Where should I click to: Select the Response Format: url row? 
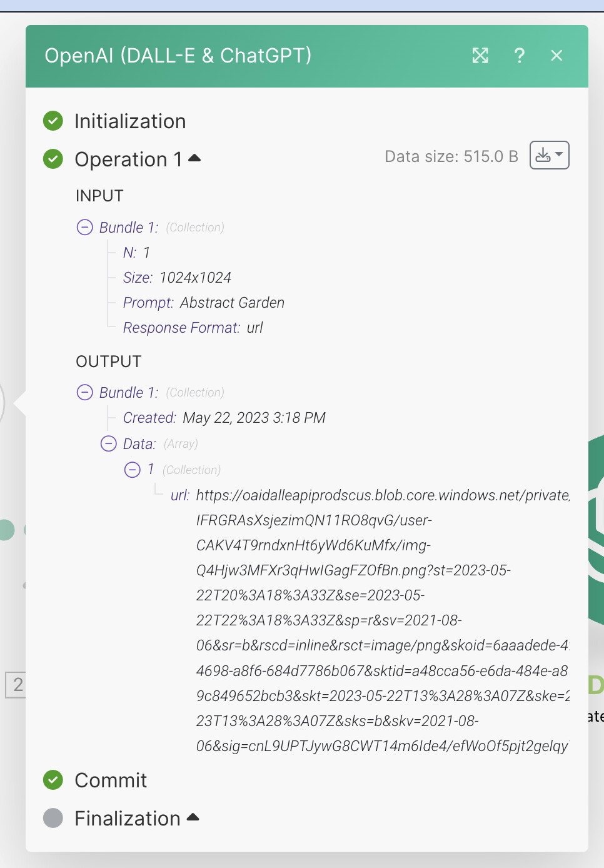pos(193,328)
